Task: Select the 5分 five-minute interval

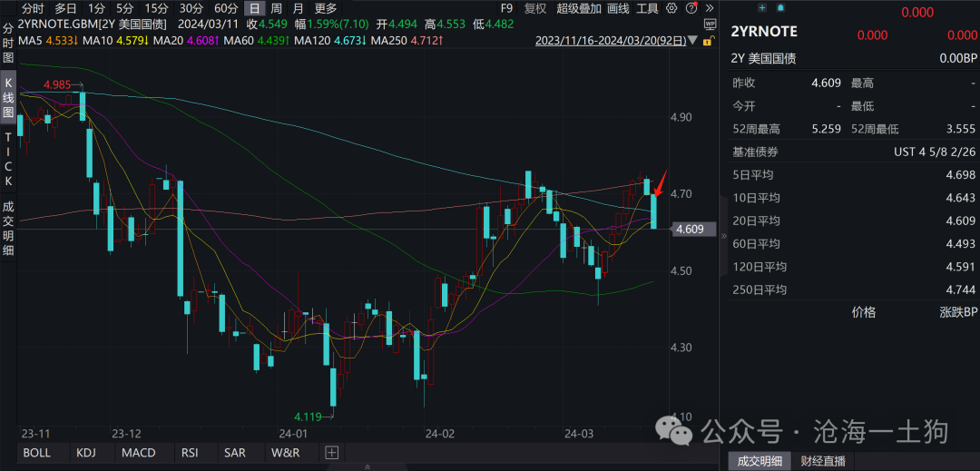Action: coord(125,9)
